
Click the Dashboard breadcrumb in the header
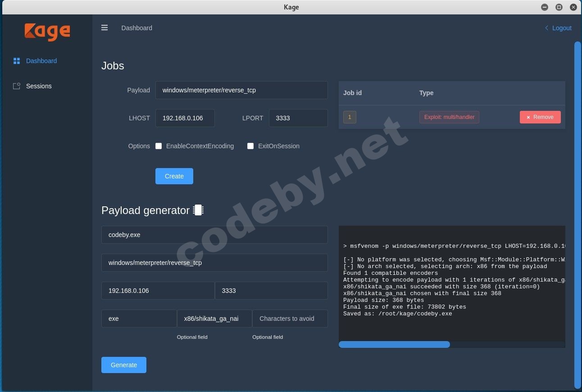pos(136,28)
